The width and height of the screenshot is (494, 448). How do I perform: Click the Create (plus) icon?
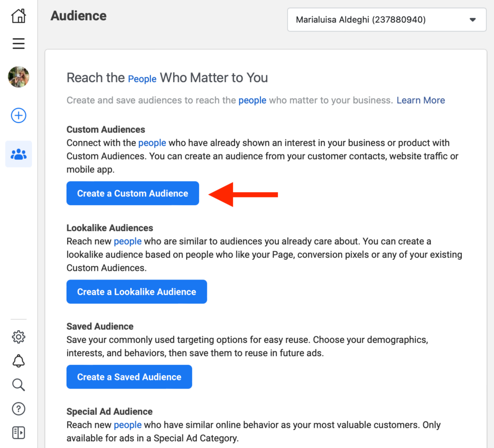point(18,115)
